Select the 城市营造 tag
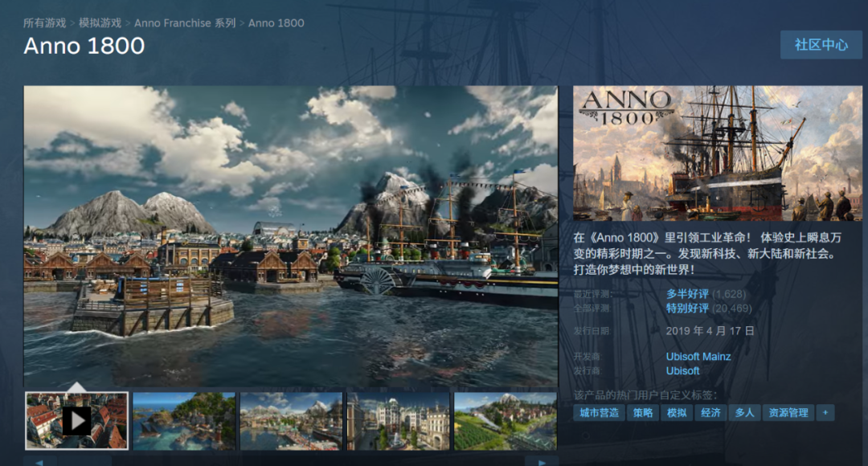Screen dimensions: 868x466 pyautogui.click(x=599, y=413)
